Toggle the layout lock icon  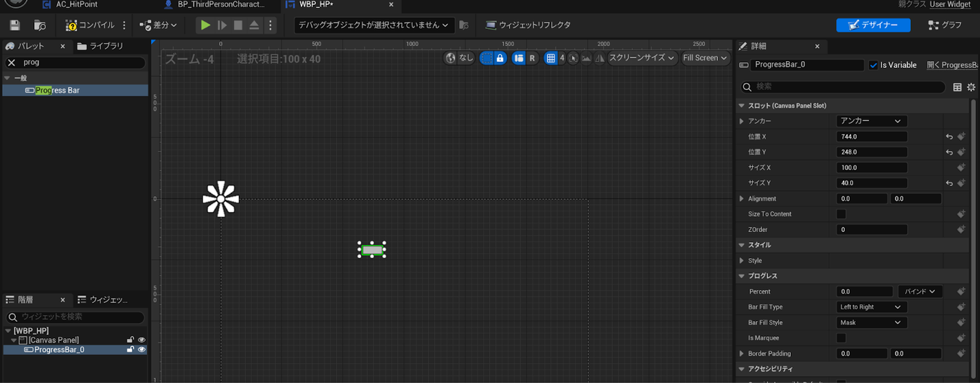tap(500, 58)
